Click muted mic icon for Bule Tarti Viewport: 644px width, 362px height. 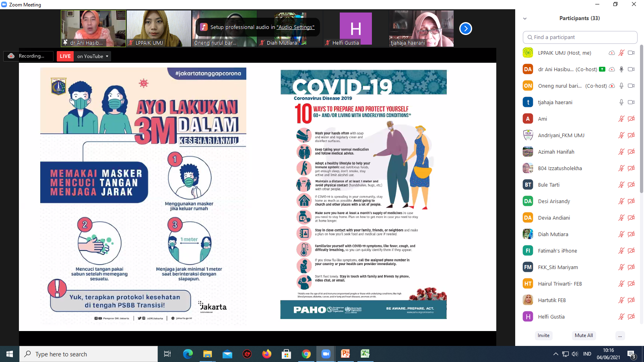pyautogui.click(x=621, y=185)
